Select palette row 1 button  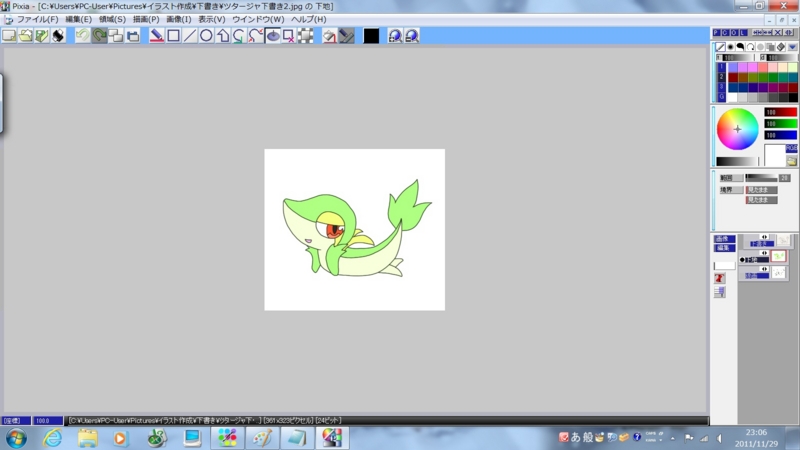(721, 67)
